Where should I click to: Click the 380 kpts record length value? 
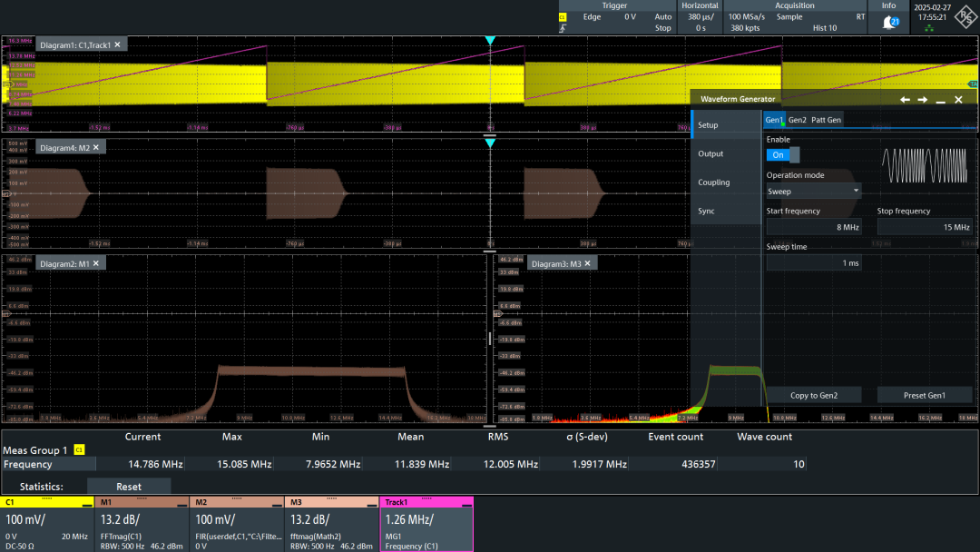(745, 28)
